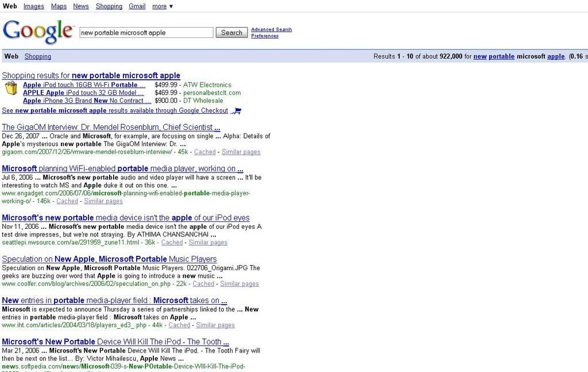
Task: Open Apple iPhone 3G Brand New listing
Action: [x=87, y=101]
